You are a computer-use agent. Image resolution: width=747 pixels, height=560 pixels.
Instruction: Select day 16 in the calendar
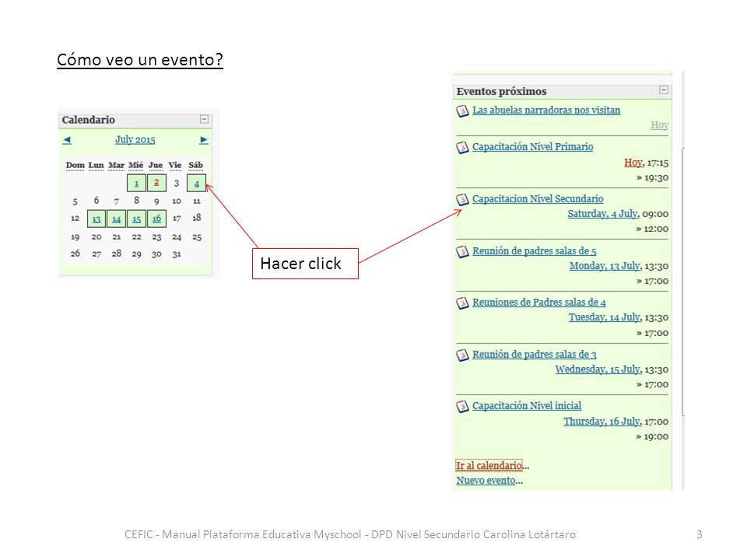[156, 219]
